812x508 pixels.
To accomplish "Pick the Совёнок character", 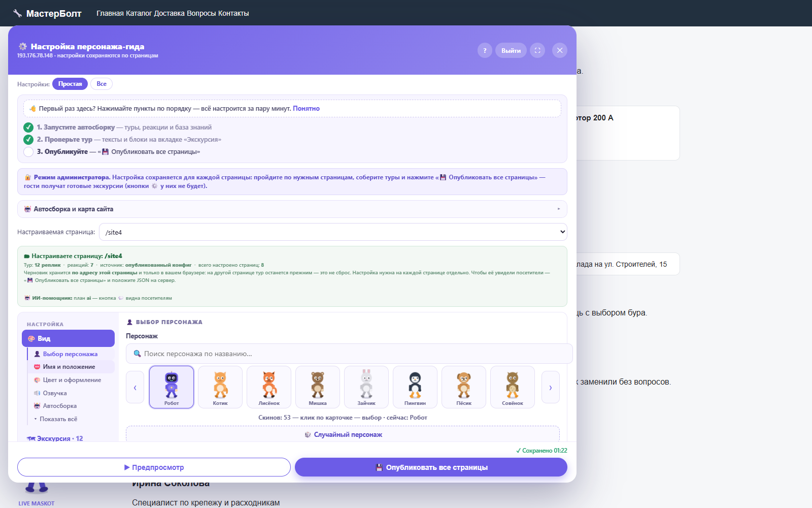I will coord(513,387).
